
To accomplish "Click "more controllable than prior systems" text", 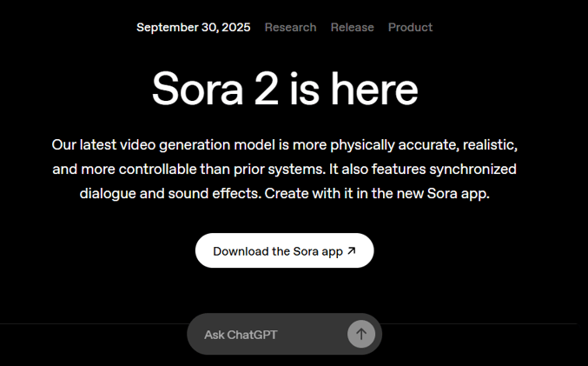I will [203, 170].
